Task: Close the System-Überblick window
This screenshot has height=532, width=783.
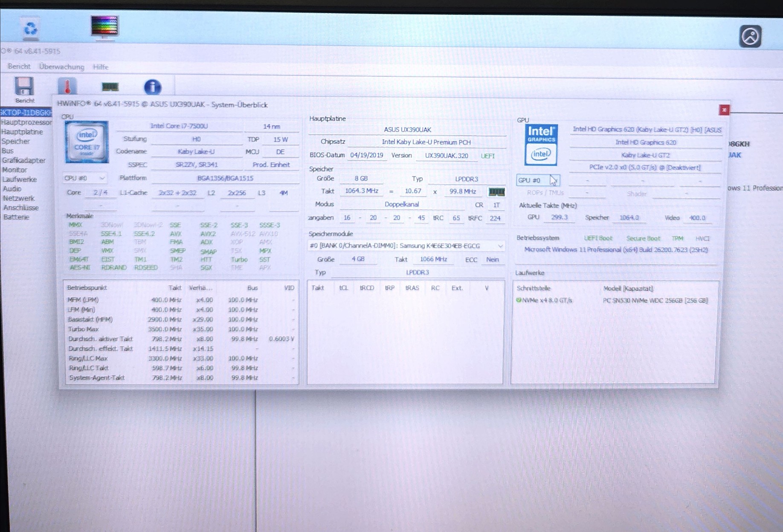Action: (x=724, y=110)
